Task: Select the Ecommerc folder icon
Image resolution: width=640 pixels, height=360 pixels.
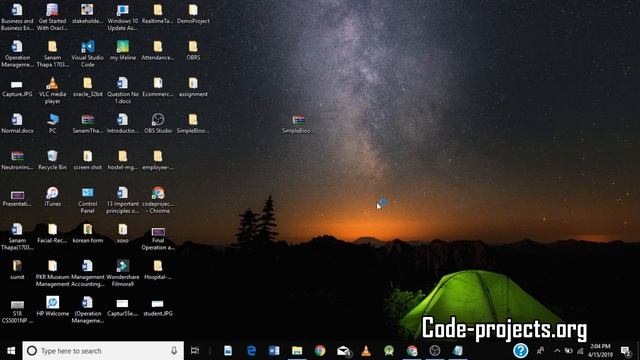Action: point(158,87)
